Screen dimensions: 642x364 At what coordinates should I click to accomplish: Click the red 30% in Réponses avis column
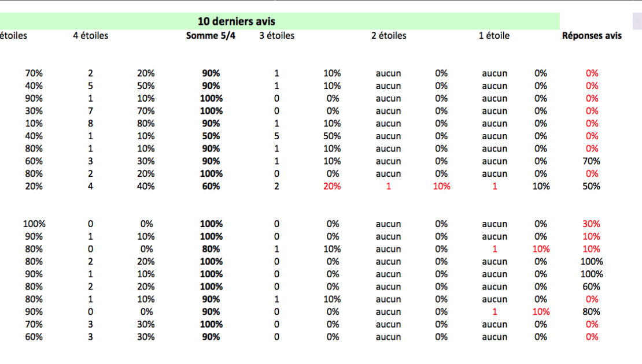point(592,224)
